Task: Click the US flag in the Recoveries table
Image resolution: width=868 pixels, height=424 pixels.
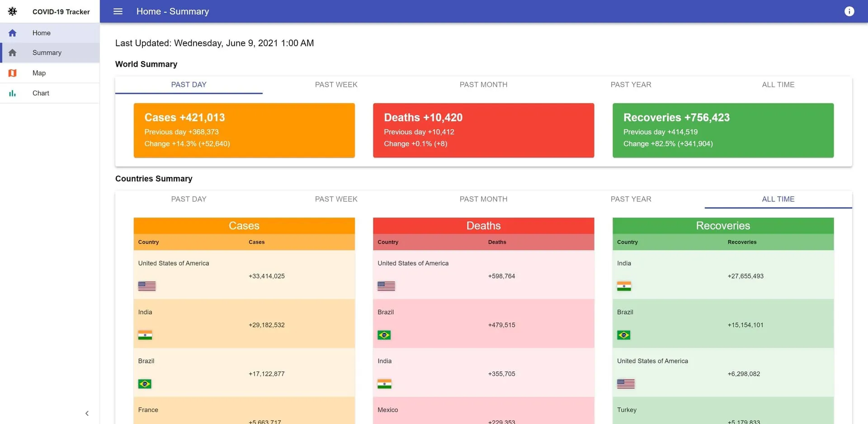Action: click(626, 384)
